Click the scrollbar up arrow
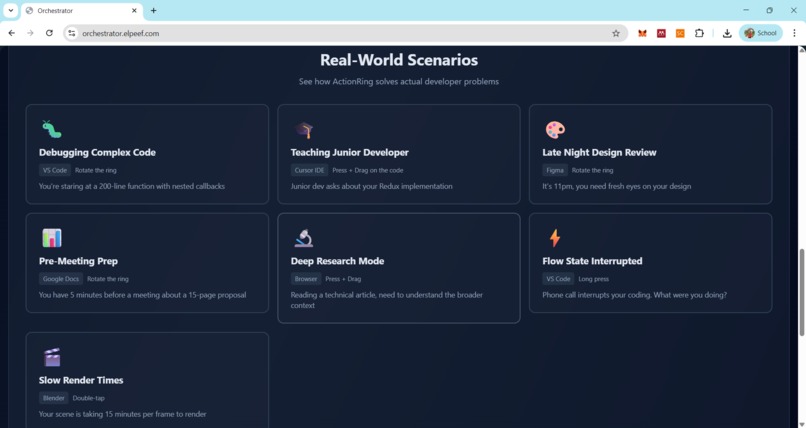 click(801, 49)
